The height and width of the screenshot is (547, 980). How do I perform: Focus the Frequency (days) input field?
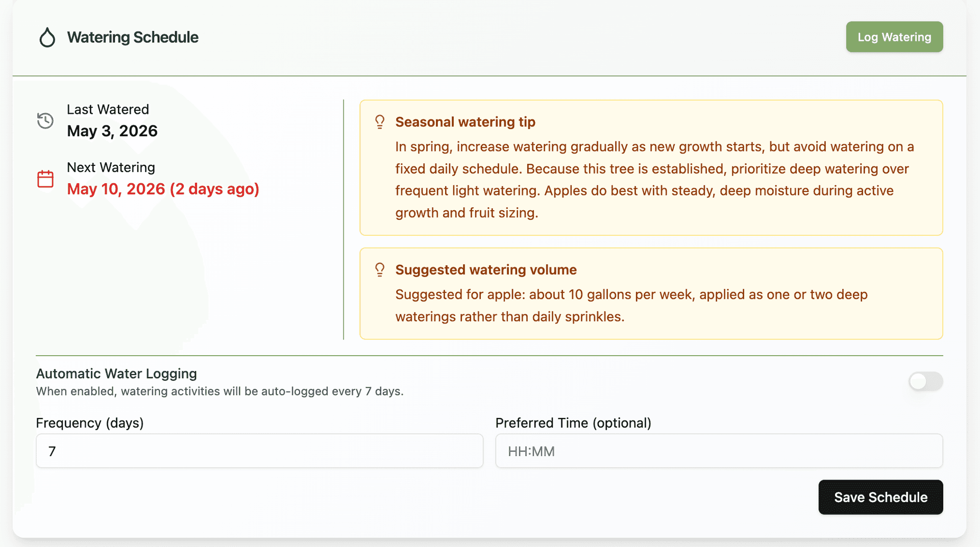click(x=259, y=451)
